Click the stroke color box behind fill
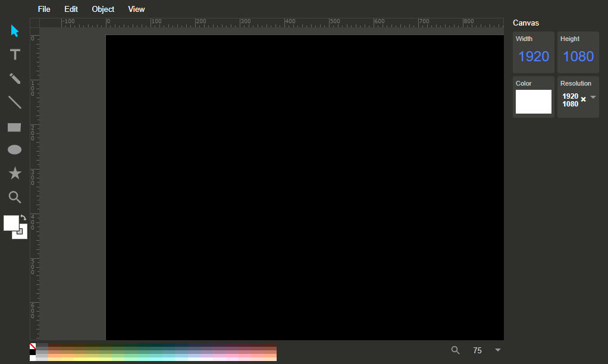This screenshot has width=608, height=364. (23, 234)
